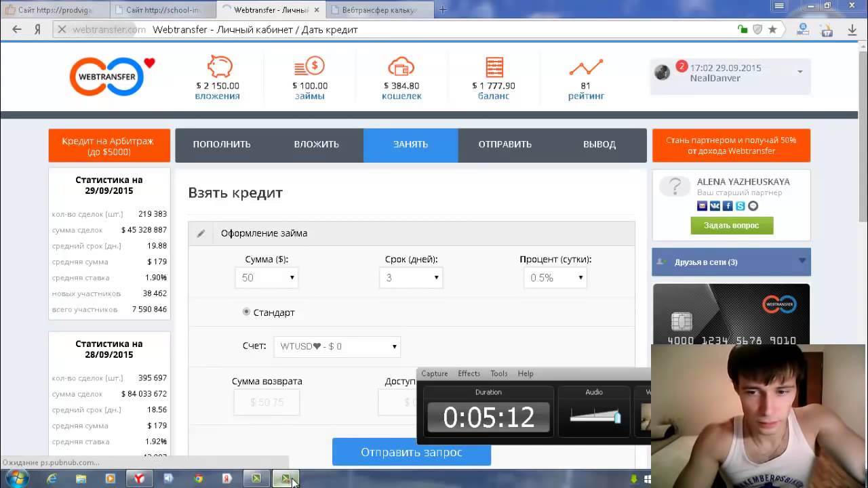The height and width of the screenshot is (488, 868).
Task: Switch to the ПОПОЛНИТЬ tab
Action: (x=222, y=144)
